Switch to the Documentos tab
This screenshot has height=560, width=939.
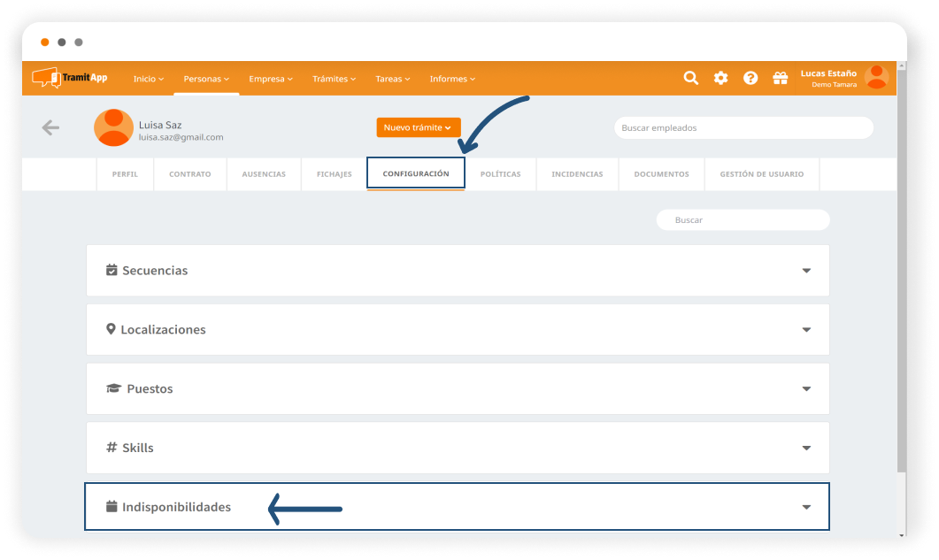tap(661, 174)
